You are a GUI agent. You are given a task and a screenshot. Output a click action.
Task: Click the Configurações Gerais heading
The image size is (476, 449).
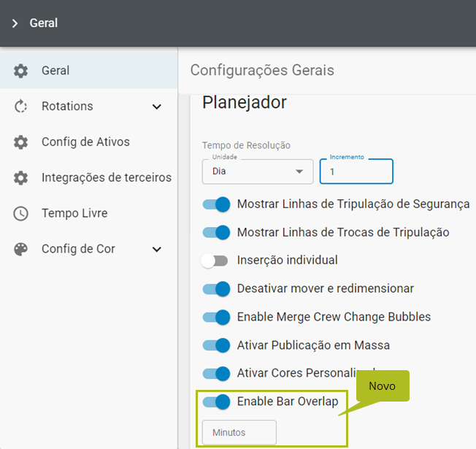262,70
